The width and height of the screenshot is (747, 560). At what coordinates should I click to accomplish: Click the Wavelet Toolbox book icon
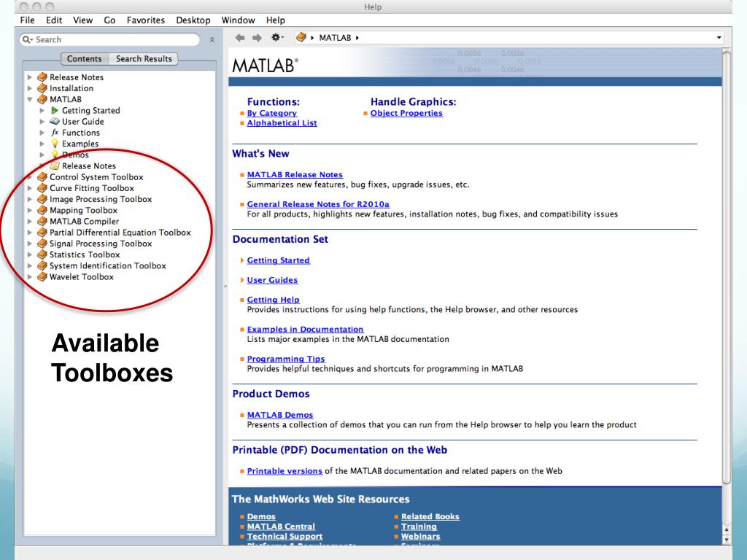coord(42,277)
